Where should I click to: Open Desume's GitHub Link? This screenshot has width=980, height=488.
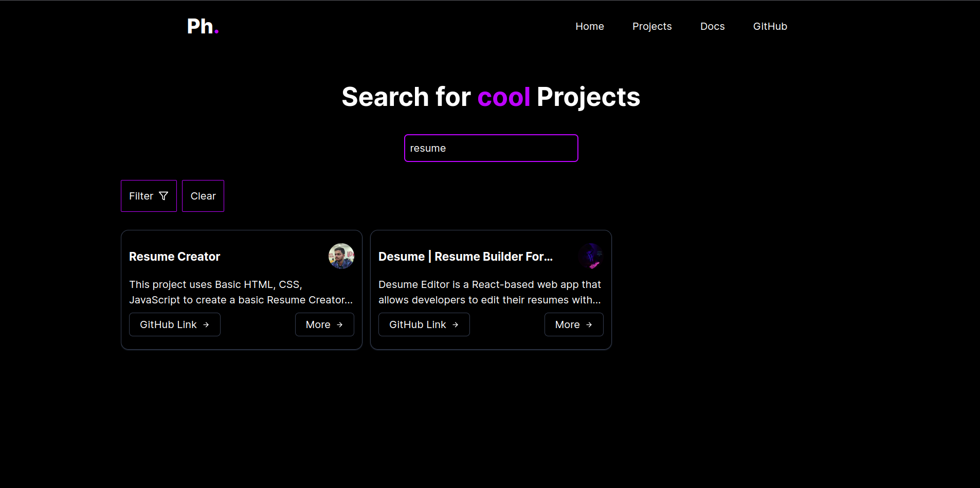tap(424, 324)
